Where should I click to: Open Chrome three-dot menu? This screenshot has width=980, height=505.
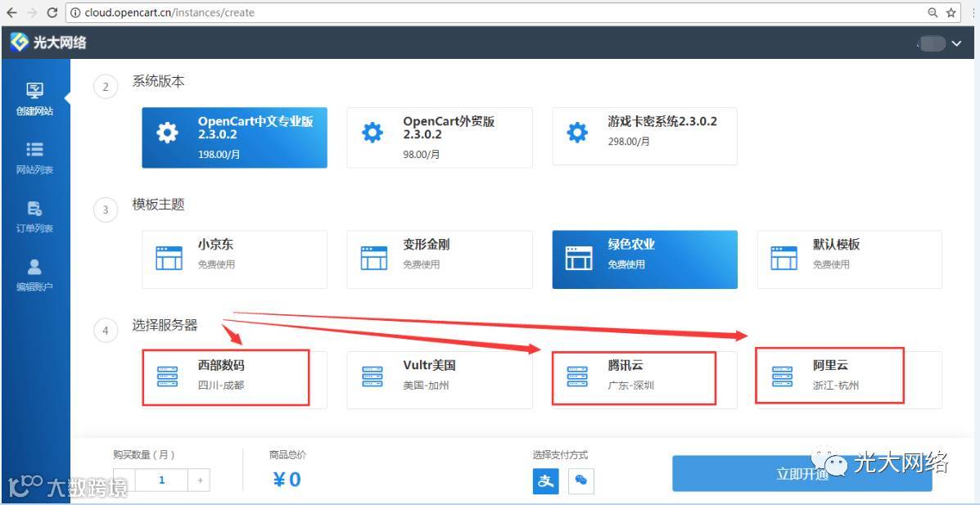pos(972,12)
